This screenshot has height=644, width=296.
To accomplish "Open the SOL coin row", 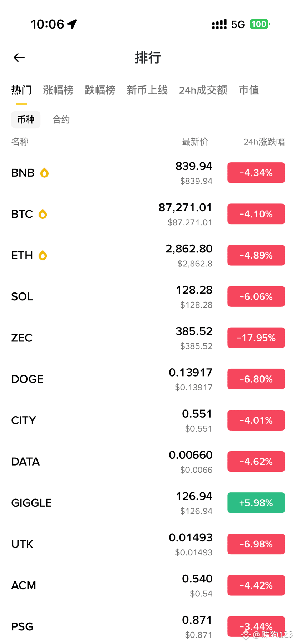I will [148, 296].
